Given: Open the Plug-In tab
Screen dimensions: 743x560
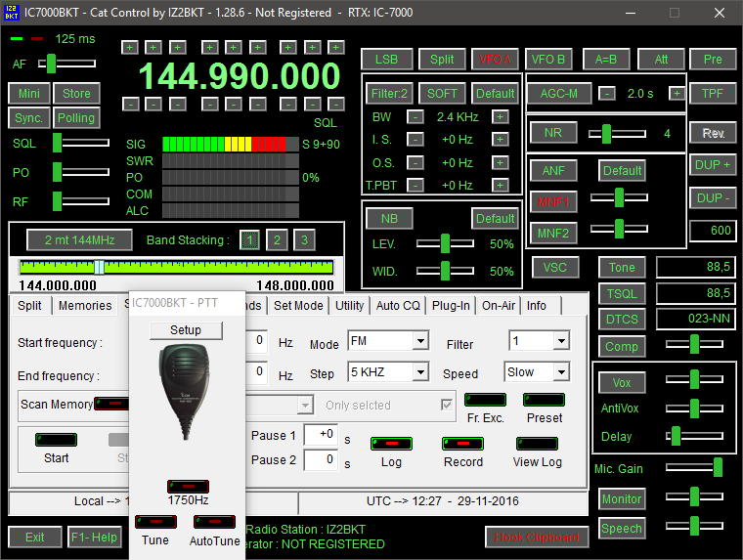Looking at the screenshot, I should pyautogui.click(x=451, y=306).
